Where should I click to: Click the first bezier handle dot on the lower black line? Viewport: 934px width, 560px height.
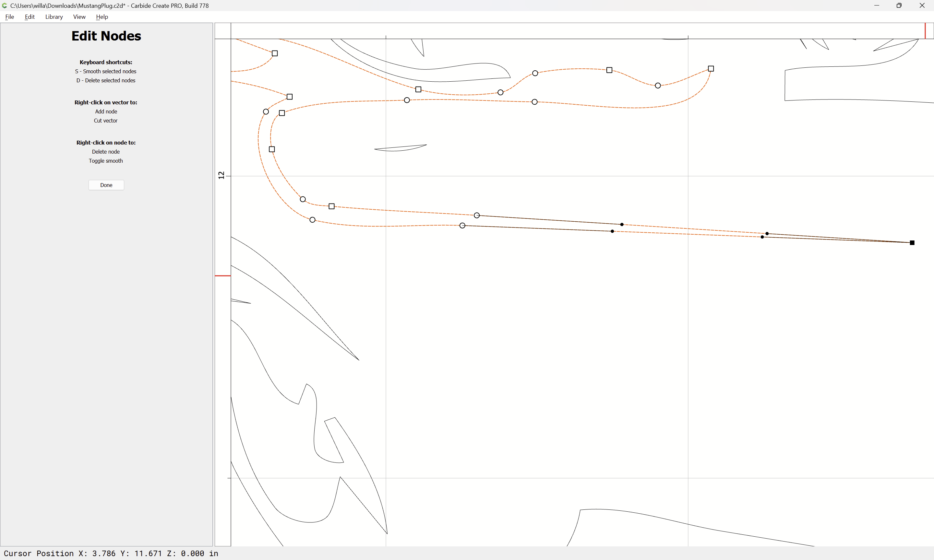click(x=612, y=231)
